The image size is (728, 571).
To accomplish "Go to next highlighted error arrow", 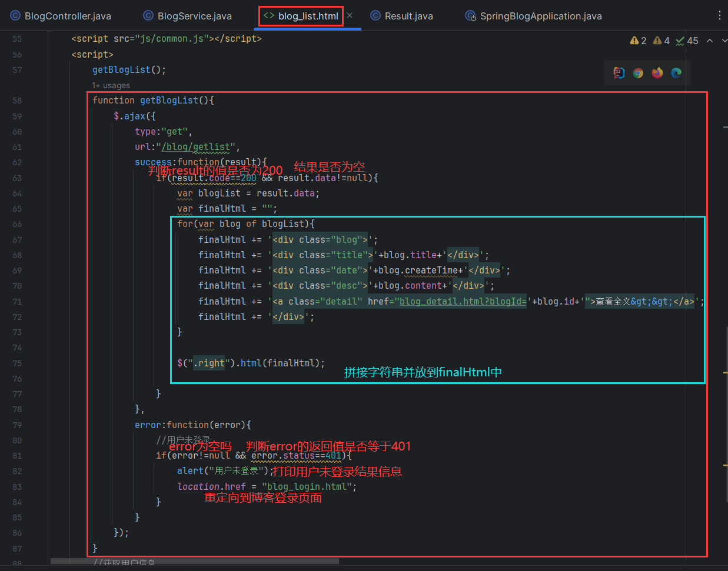I will (x=723, y=41).
